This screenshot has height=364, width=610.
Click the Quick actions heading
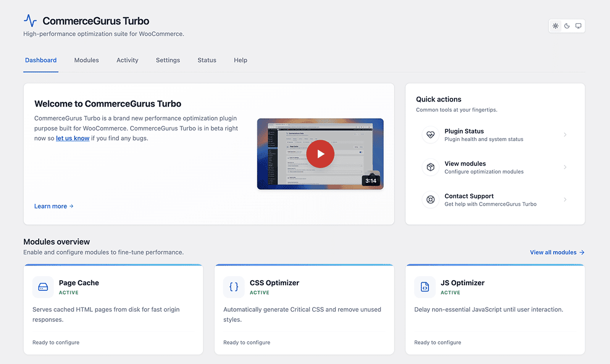pyautogui.click(x=439, y=100)
